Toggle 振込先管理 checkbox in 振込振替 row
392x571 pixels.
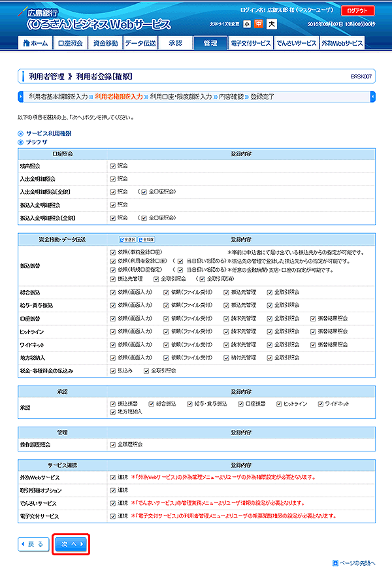[x=113, y=279]
